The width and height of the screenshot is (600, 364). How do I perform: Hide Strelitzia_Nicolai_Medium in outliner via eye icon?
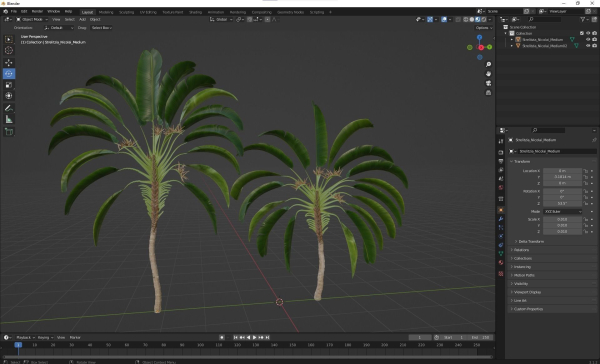[x=588, y=39]
